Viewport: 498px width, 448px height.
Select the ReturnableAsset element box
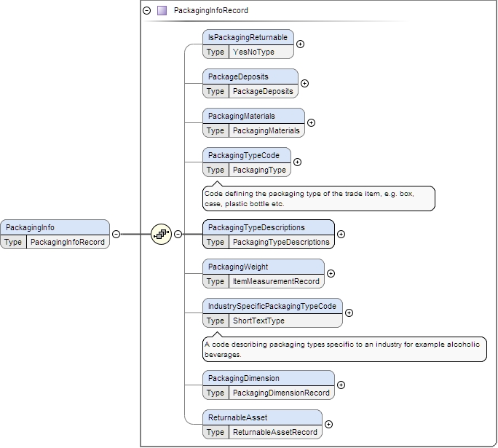(262, 417)
